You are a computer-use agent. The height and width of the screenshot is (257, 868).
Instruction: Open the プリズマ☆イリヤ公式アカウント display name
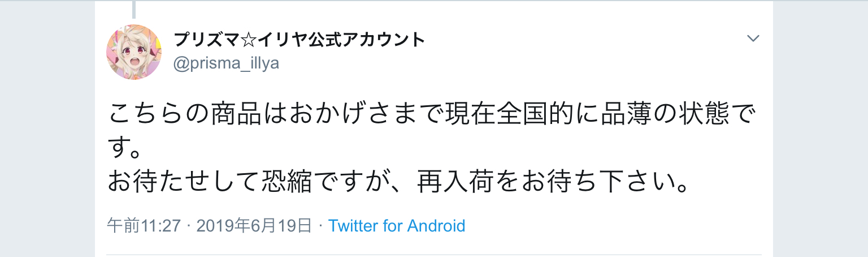point(299,40)
